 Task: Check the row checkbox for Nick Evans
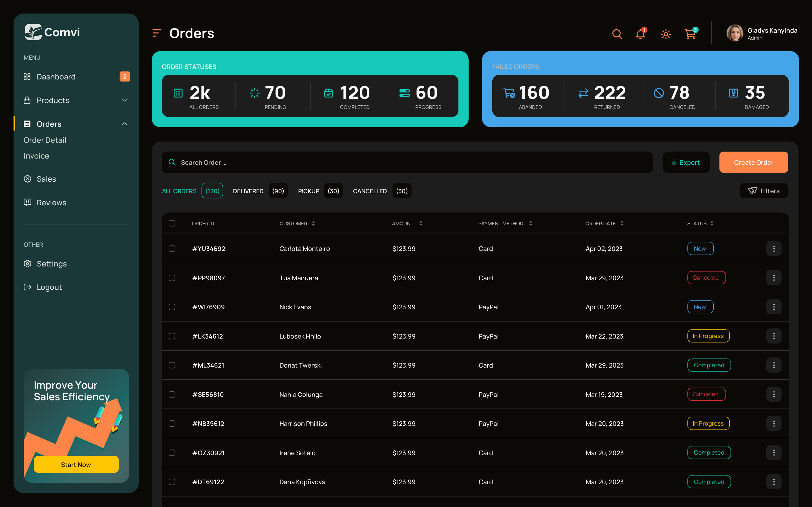[172, 307]
